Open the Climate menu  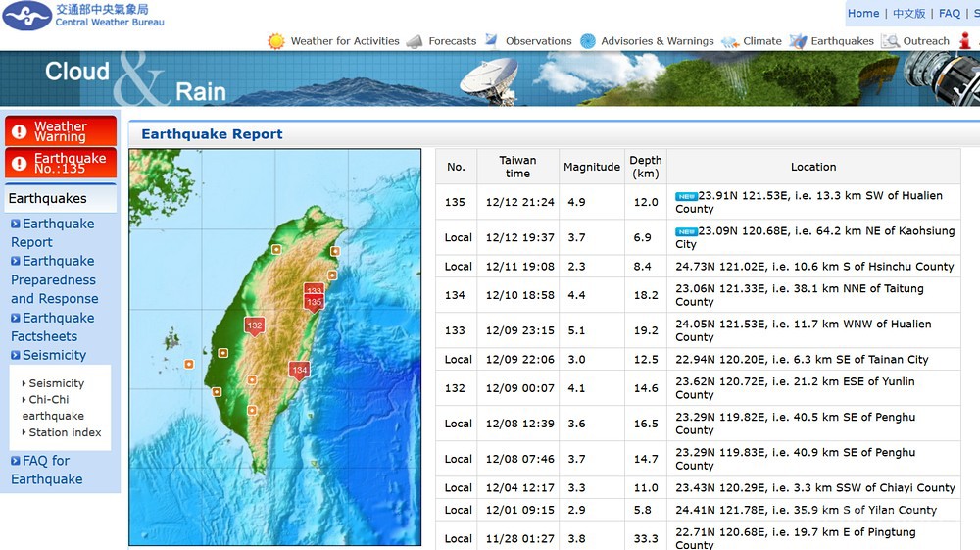761,41
